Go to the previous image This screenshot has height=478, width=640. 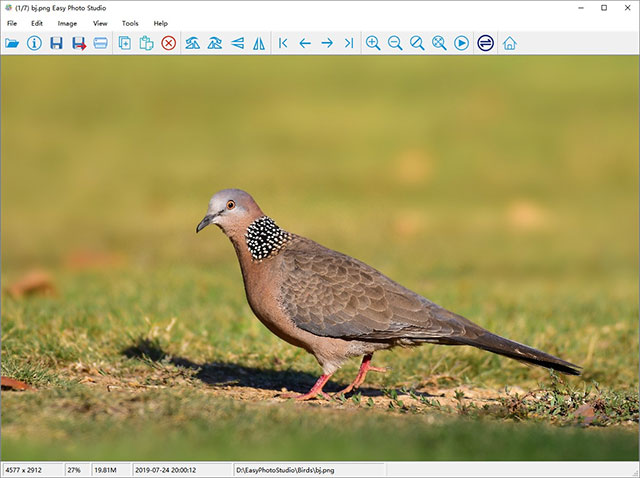305,43
